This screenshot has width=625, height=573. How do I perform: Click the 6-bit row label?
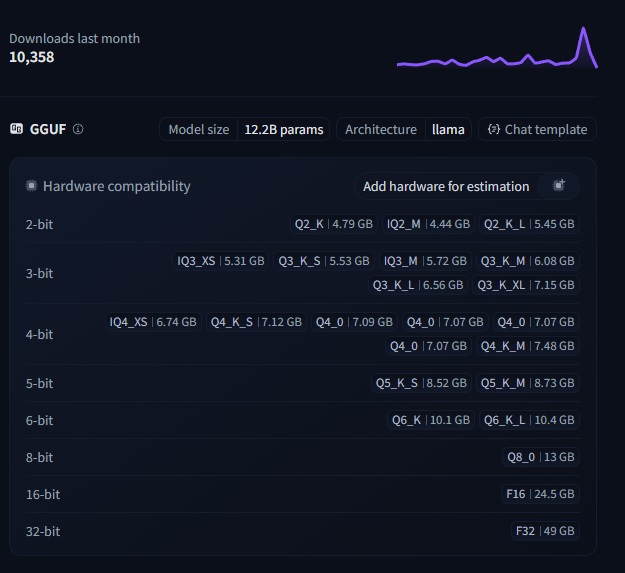39,420
